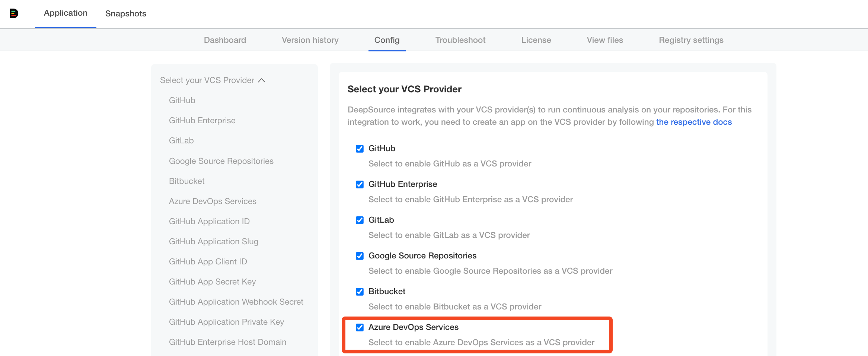Switch to the Snapshots tab

pos(126,13)
